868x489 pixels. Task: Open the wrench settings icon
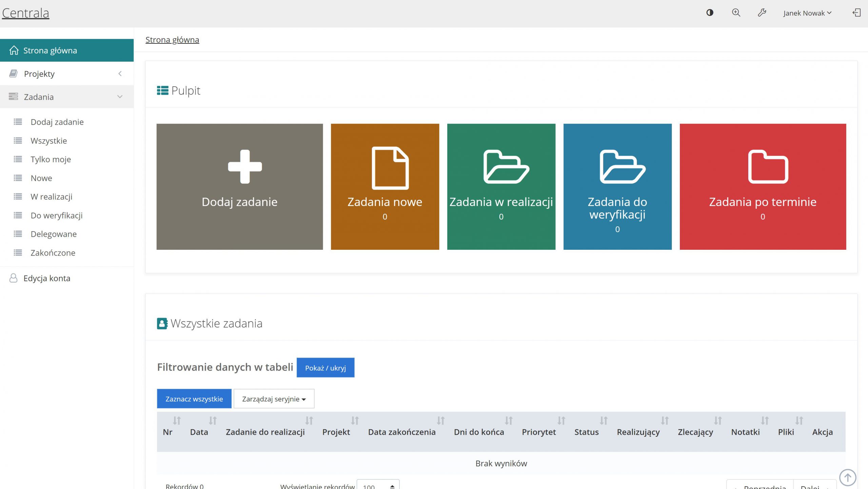[x=762, y=13]
